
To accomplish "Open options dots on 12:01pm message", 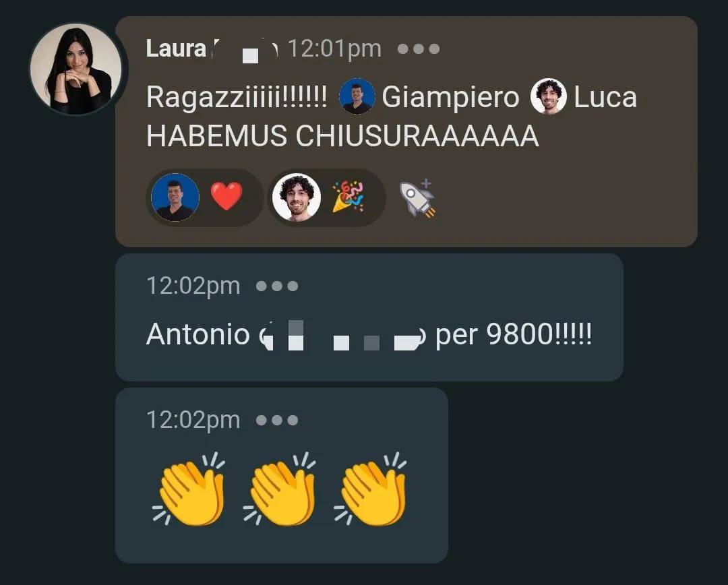I will point(419,49).
